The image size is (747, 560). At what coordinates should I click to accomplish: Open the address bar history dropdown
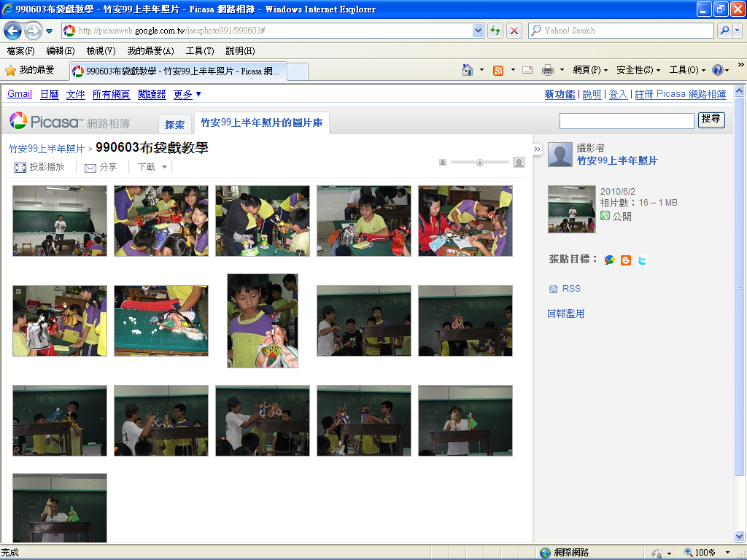click(478, 31)
